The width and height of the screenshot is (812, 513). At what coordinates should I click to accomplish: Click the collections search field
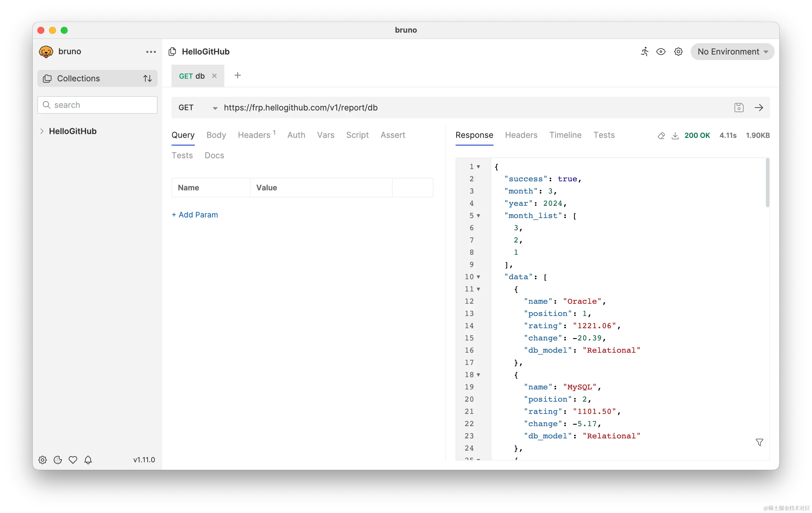pyautogui.click(x=97, y=105)
